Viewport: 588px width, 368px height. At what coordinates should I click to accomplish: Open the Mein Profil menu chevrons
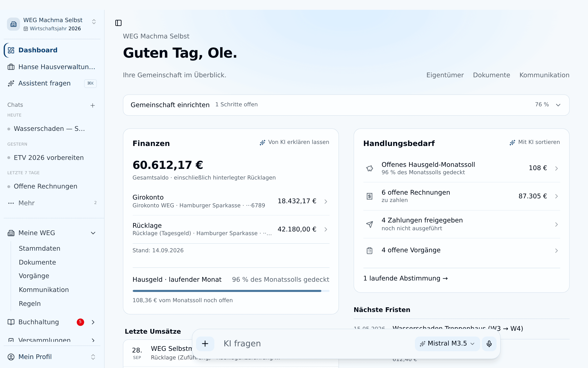pos(93,357)
